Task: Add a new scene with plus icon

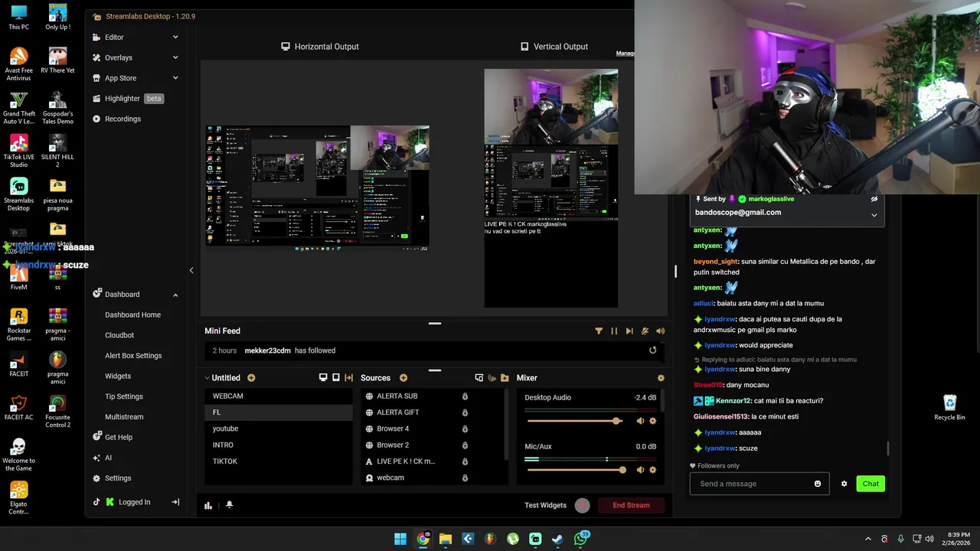Action: pos(251,378)
